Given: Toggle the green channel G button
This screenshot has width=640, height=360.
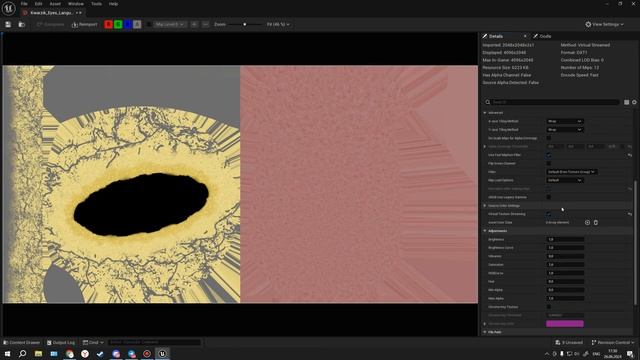Looking at the screenshot, I should pos(118,24).
